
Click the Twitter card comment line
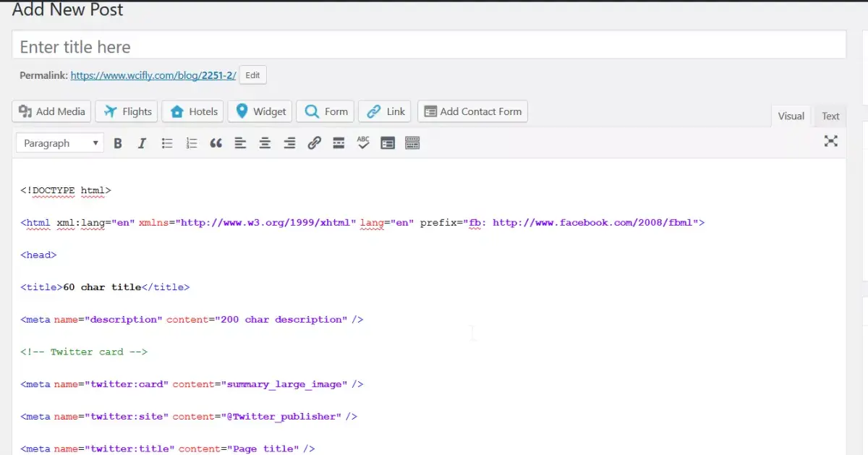(x=84, y=352)
